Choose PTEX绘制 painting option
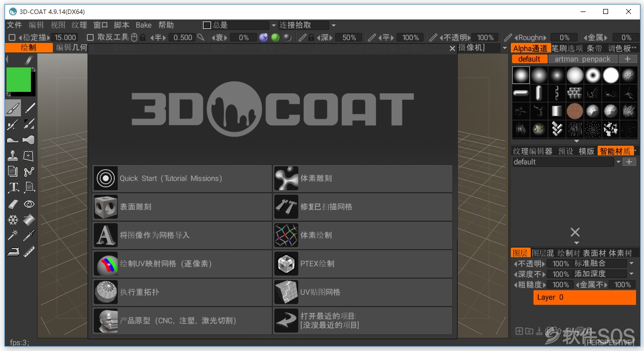The width and height of the screenshot is (644, 351). point(363,264)
